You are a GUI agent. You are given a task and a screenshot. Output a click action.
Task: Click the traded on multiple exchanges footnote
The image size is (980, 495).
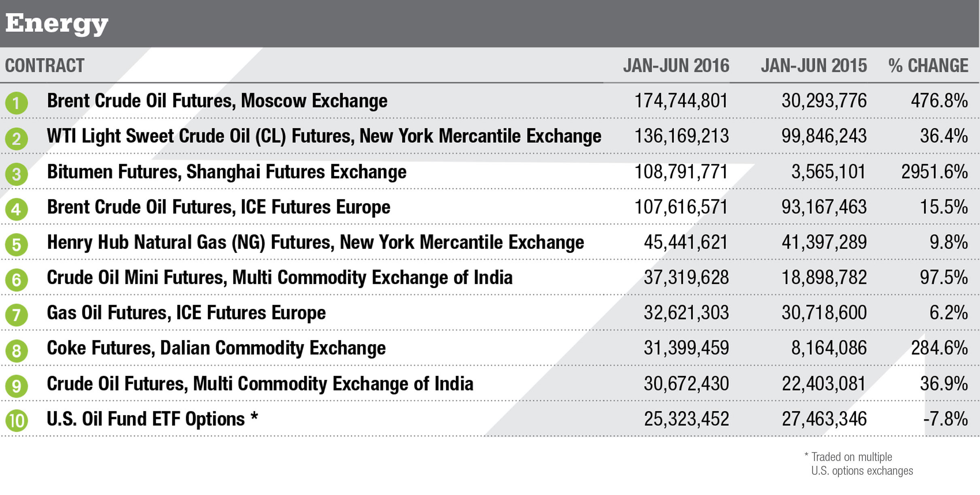[859, 464]
